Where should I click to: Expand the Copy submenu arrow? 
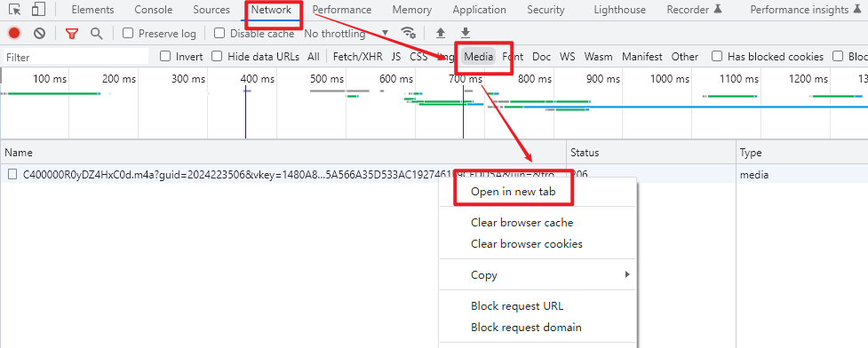(627, 274)
